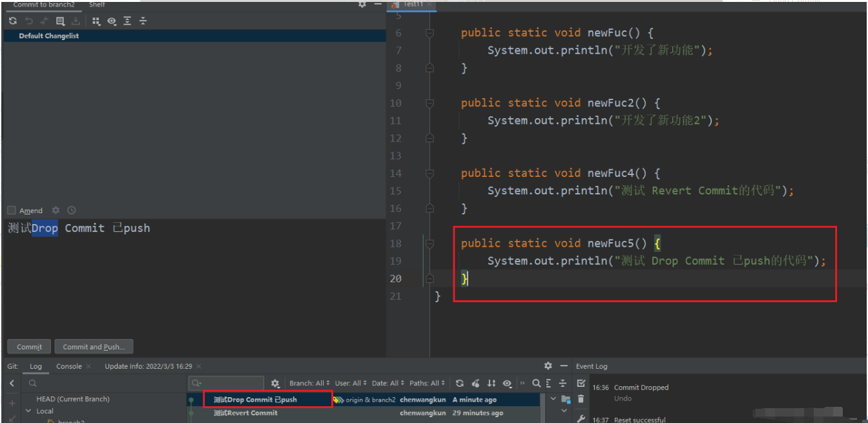Screen dimensions: 868x423
Task: Click the Commit button
Action: pyautogui.click(x=29, y=347)
